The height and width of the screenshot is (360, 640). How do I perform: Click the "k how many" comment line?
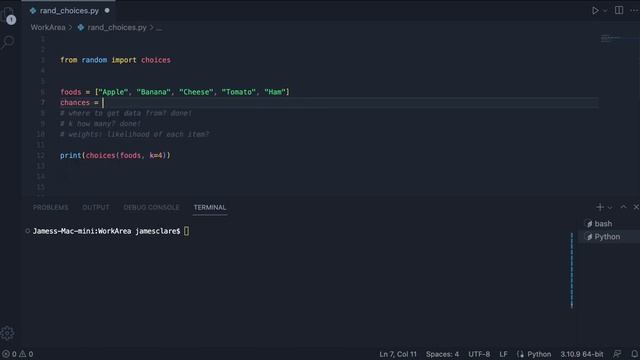coord(100,124)
